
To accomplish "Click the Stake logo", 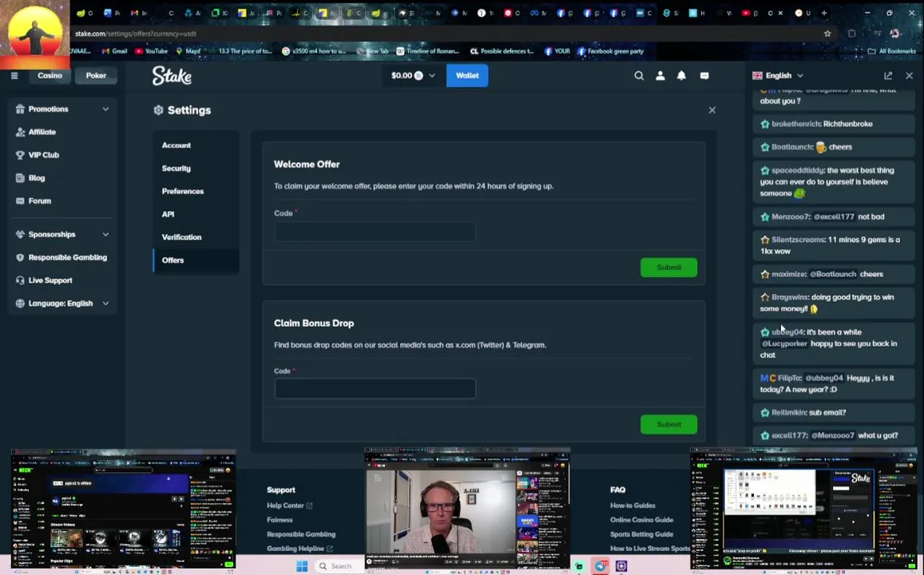I will (x=172, y=75).
